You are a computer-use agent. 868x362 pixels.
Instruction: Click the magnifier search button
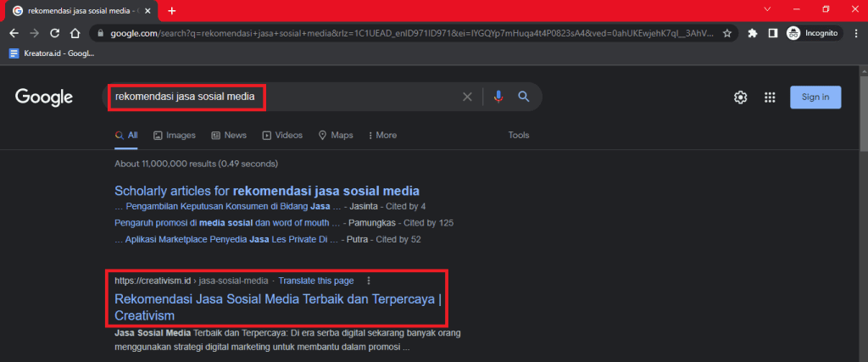point(524,97)
